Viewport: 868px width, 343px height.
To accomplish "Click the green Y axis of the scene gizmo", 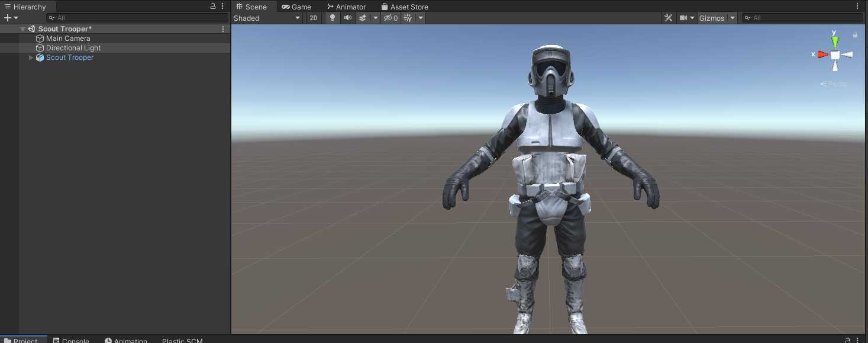I will click(834, 40).
